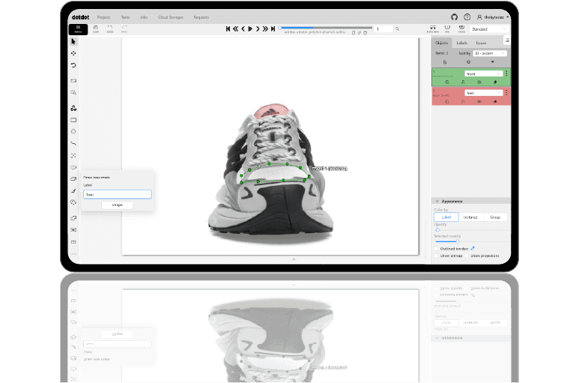588x383 pixels.
Task: Switch to the Labels tab
Action: tap(461, 43)
